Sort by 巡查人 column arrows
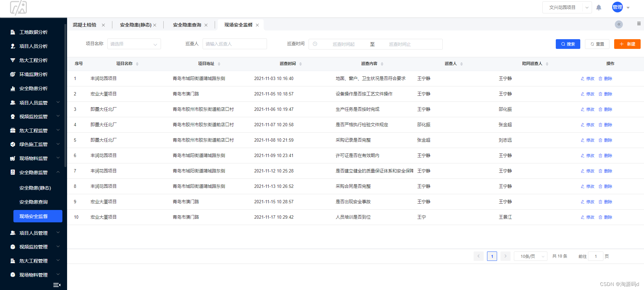Screen dimensions: 644x290 click(x=462, y=64)
